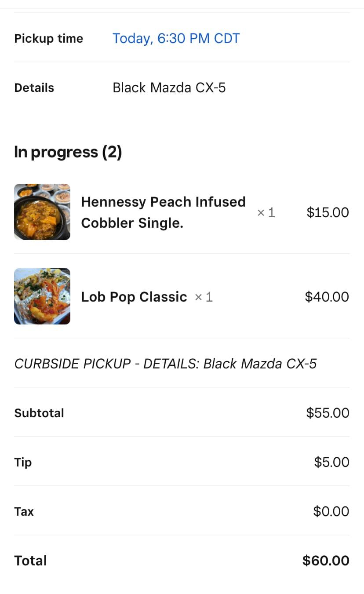The width and height of the screenshot is (364, 594).
Task: Click the ×1 quantity beside Lob Pop Classic
Action: [x=204, y=297]
